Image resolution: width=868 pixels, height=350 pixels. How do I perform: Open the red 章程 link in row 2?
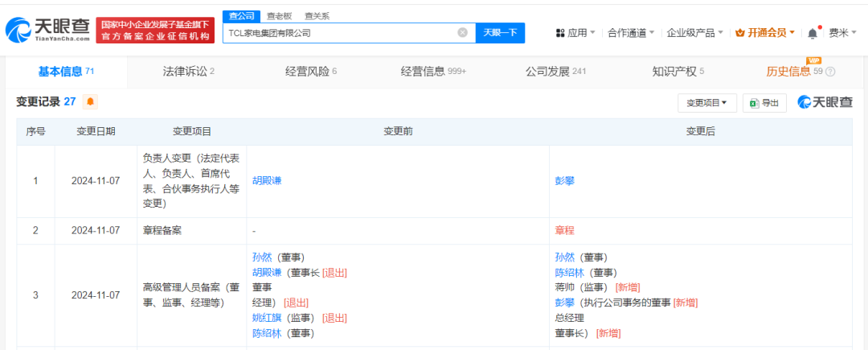coord(565,230)
